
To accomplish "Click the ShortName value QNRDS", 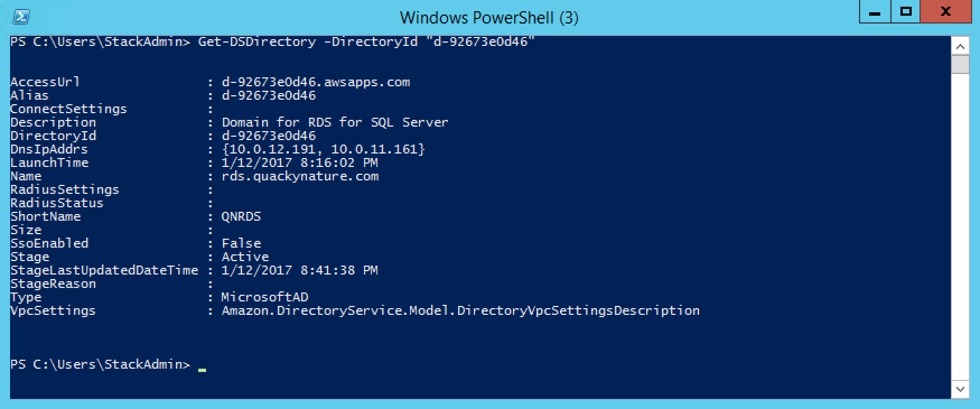I will (241, 217).
